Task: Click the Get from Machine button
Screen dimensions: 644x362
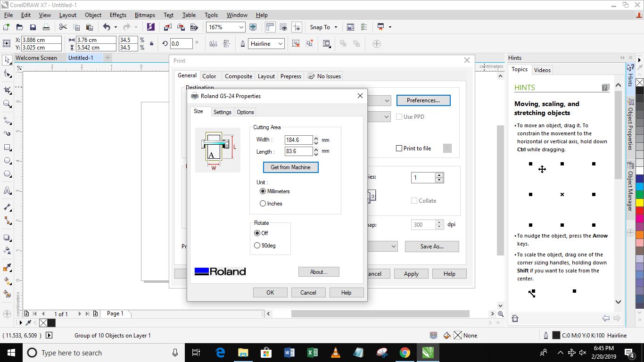Action: (x=290, y=167)
